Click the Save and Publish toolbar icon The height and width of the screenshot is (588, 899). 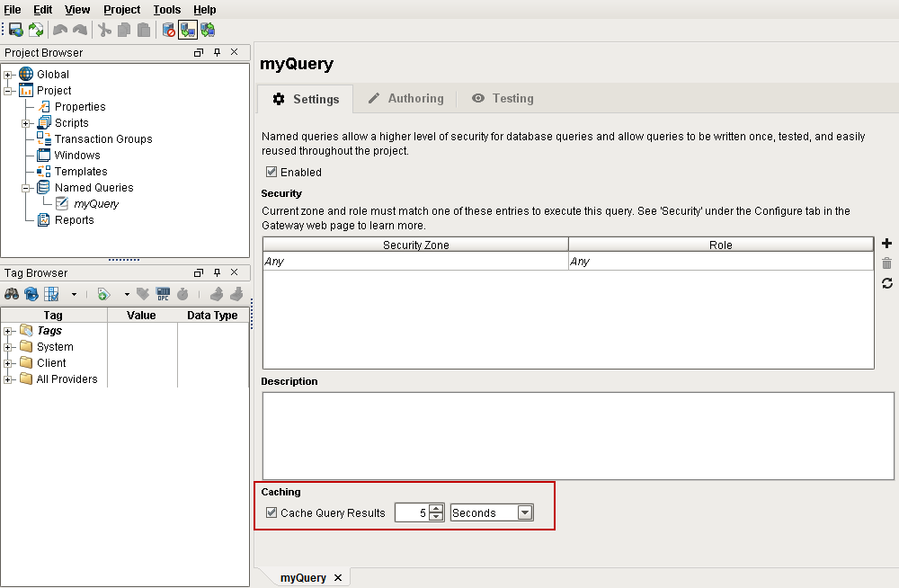coord(16,30)
